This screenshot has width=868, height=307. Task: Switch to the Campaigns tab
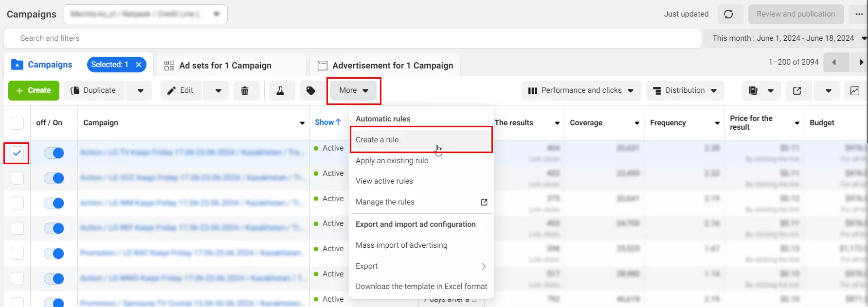pyautogui.click(x=42, y=65)
